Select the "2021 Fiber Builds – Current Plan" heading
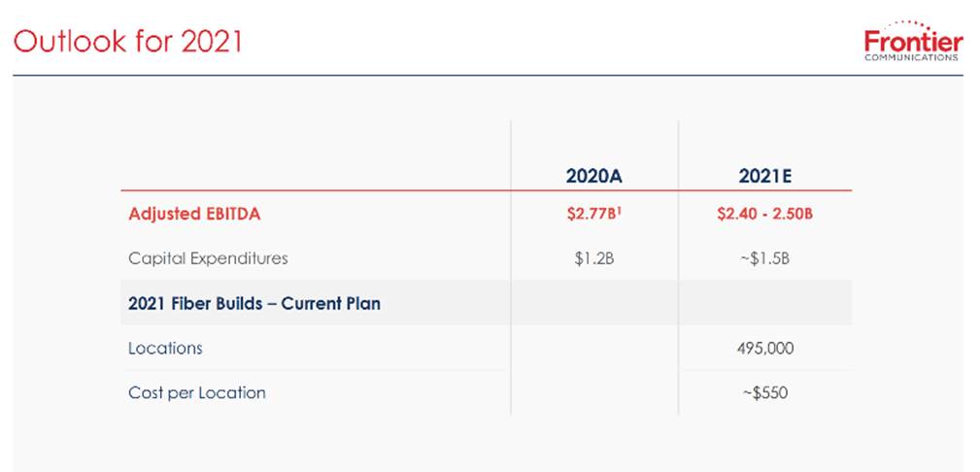This screenshot has width=980, height=472. [x=254, y=303]
